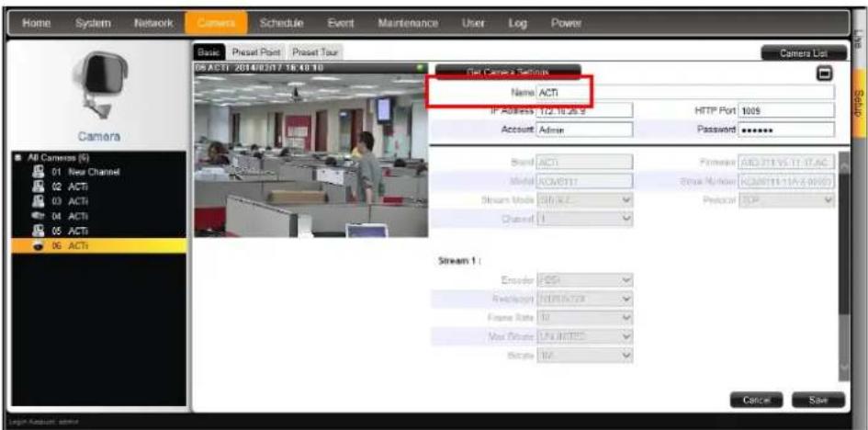Click the HTTP Port input field
The image size is (868, 430).
click(786, 110)
